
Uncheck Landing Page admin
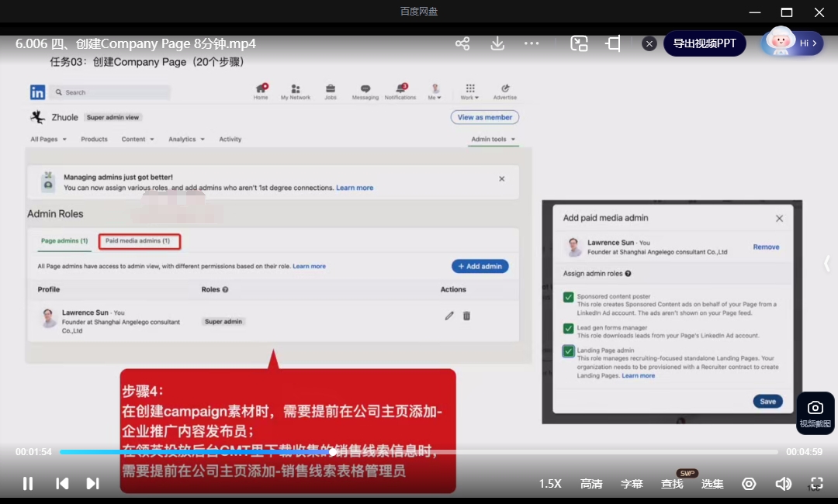point(568,351)
